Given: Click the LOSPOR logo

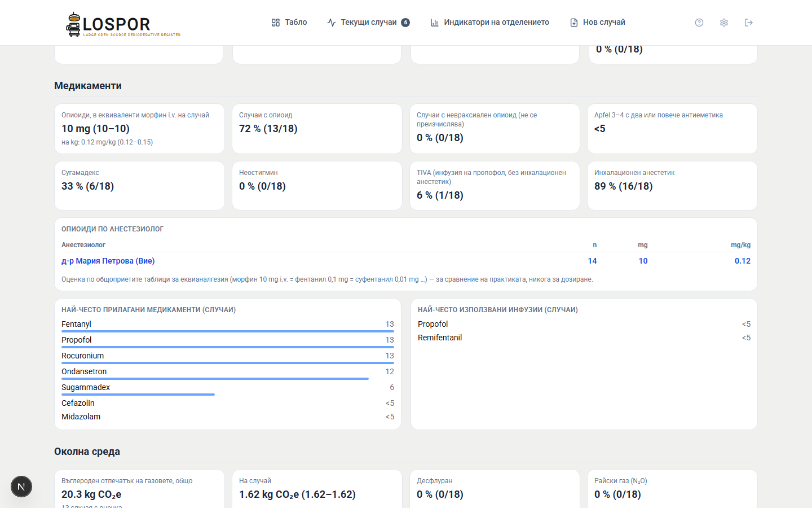Looking at the screenshot, I should (123, 24).
